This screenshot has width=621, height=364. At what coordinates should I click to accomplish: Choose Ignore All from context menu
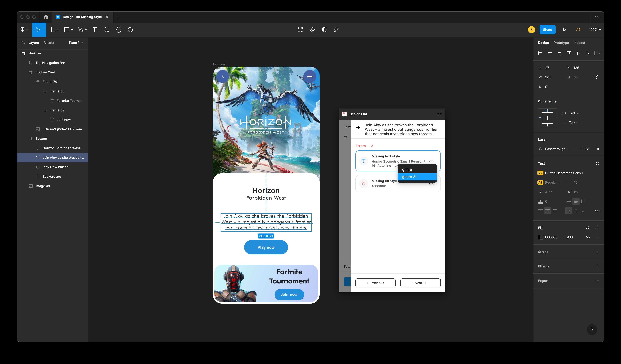(x=409, y=177)
